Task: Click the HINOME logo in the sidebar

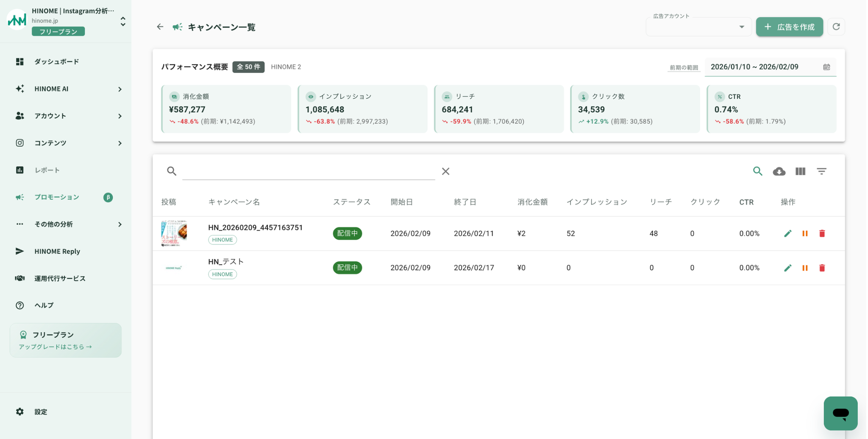Action: (x=17, y=20)
